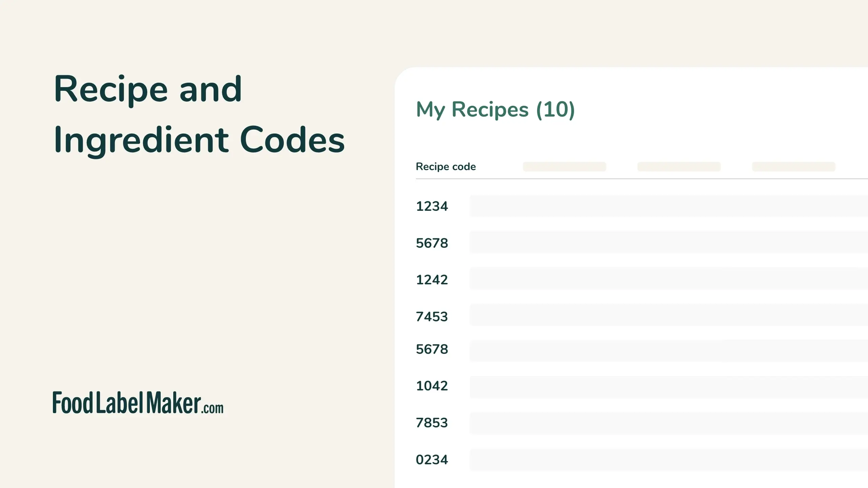This screenshot has height=488, width=868.
Task: Open the recipe numbered 7453
Action: click(432, 316)
